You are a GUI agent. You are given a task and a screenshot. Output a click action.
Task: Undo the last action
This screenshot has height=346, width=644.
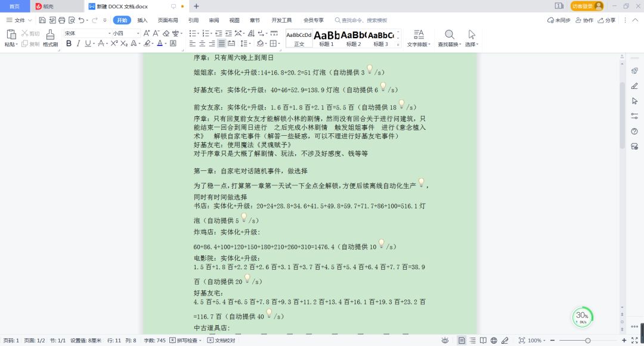[x=81, y=20]
